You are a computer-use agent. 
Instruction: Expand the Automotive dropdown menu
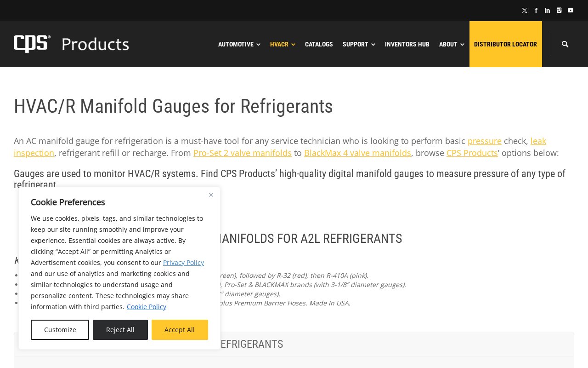(x=239, y=44)
